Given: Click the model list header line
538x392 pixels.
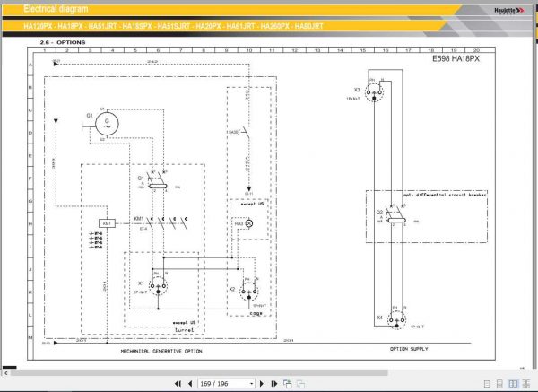Looking at the screenshot, I should [x=173, y=26].
